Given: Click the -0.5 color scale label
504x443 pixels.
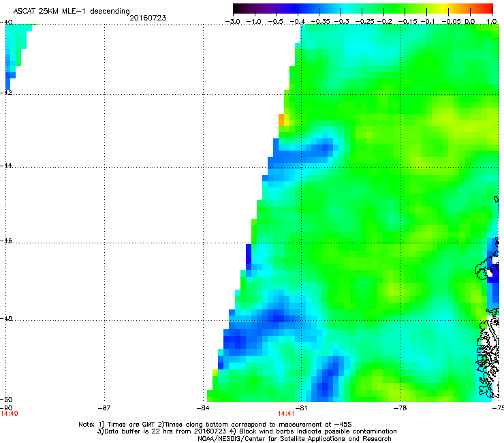Looking at the screenshot, I should click(276, 22).
